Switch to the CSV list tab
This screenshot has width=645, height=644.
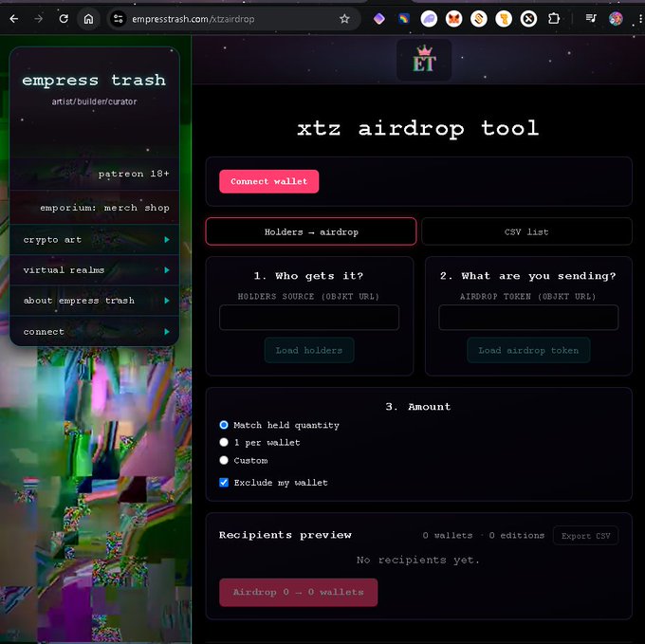point(526,231)
